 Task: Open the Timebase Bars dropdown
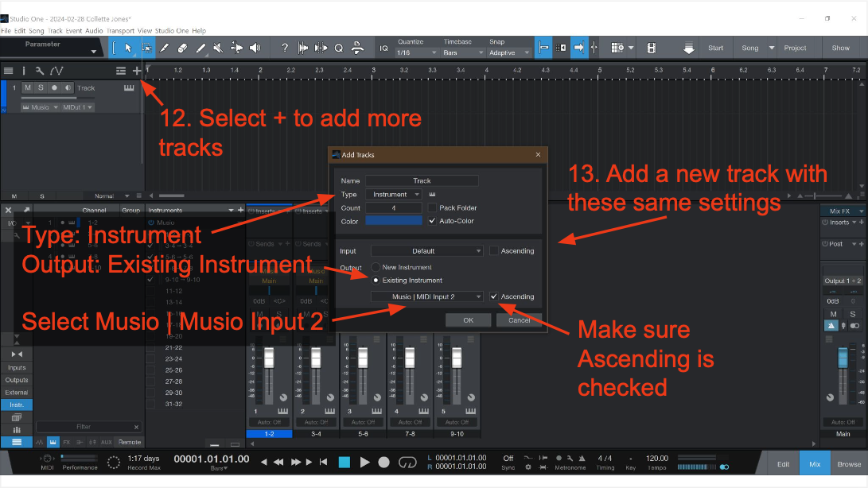463,52
